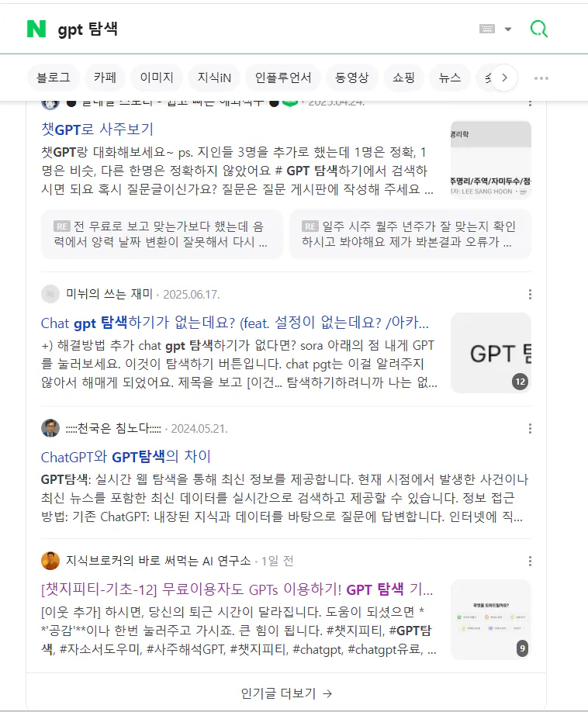Expand the keyboard input dropdown arrow

(x=508, y=29)
